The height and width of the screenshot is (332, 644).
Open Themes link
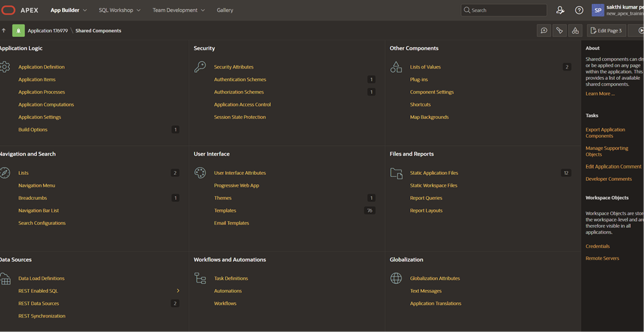pyautogui.click(x=223, y=198)
